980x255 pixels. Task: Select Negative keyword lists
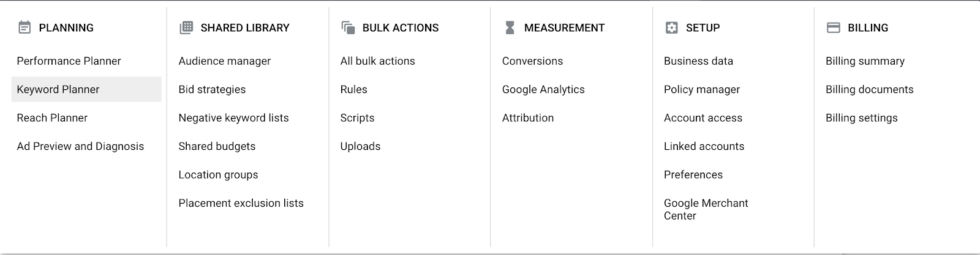tap(233, 118)
